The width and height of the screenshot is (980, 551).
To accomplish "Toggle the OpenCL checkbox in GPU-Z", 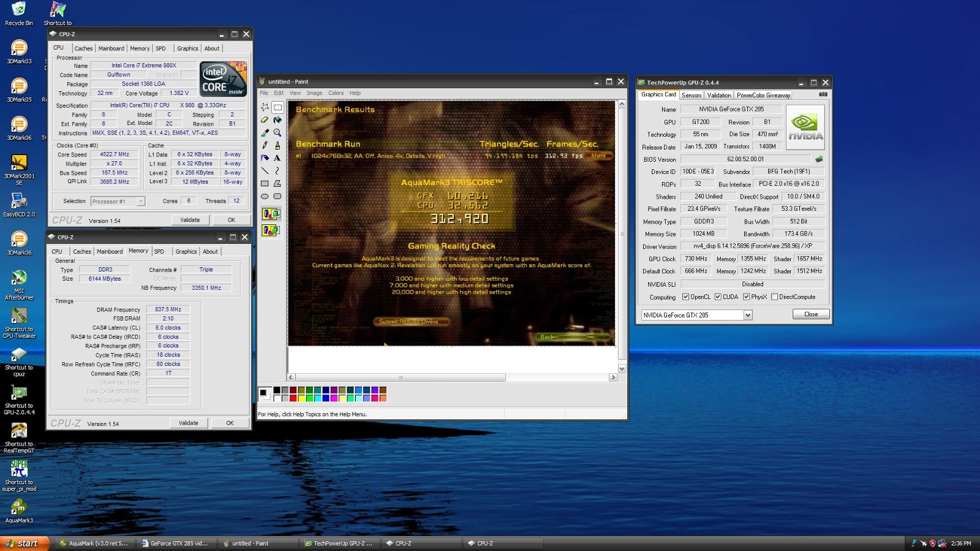I will (685, 297).
